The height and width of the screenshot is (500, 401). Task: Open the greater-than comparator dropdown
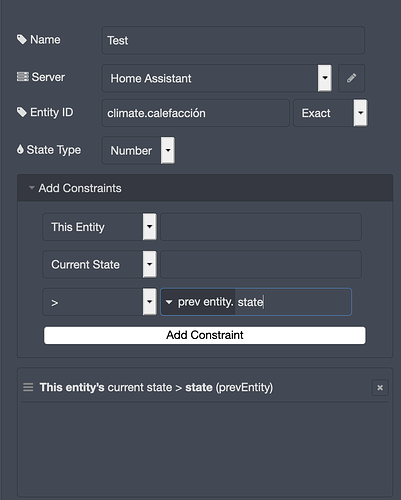coord(99,302)
